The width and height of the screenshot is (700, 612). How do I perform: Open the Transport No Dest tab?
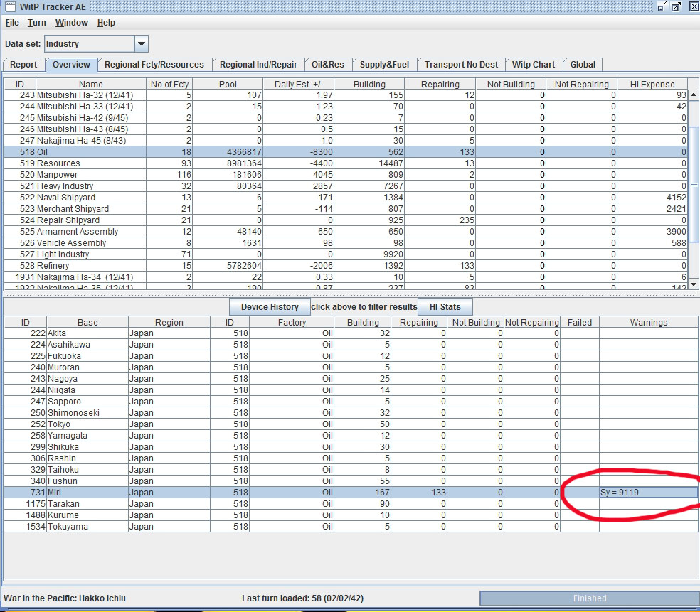(461, 65)
